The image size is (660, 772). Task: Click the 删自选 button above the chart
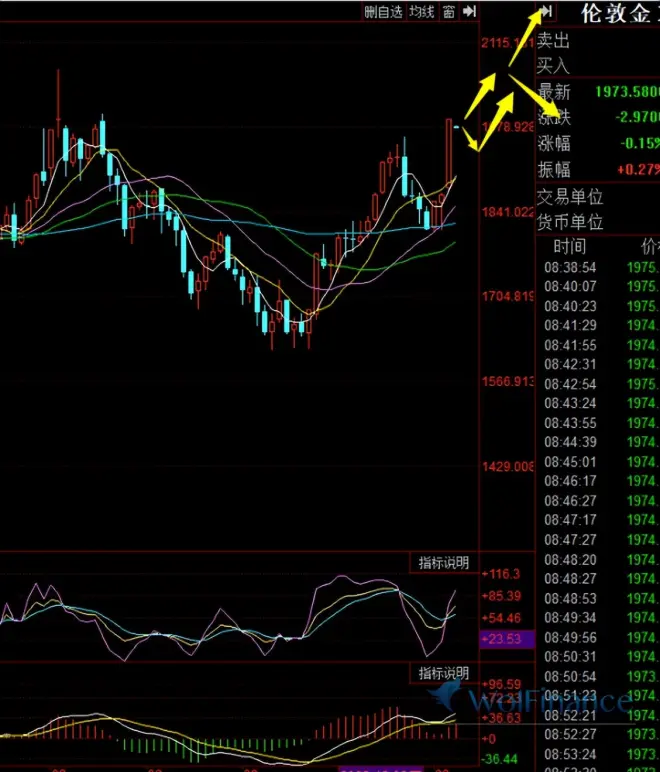click(383, 11)
